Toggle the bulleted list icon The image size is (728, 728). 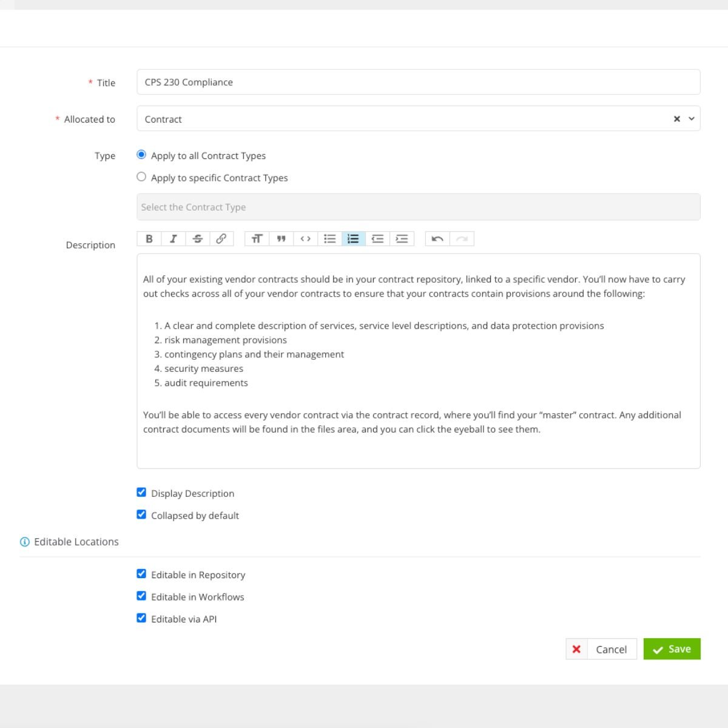[329, 238]
